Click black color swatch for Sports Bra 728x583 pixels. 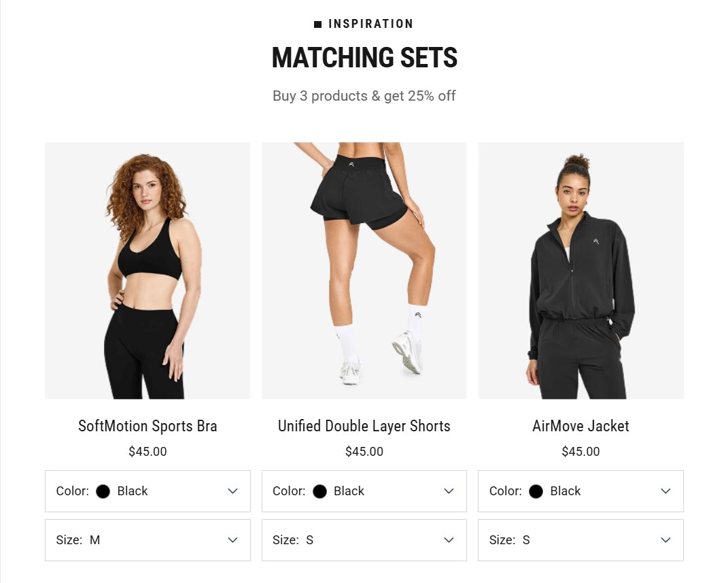(x=103, y=491)
